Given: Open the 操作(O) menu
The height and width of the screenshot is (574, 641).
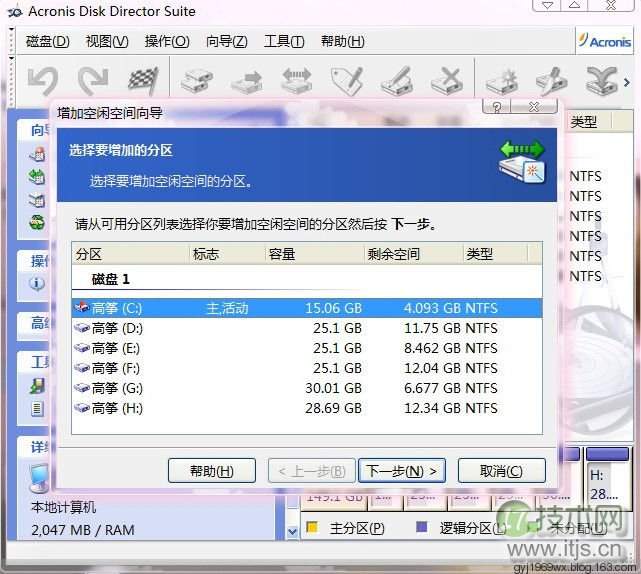Looking at the screenshot, I should pos(167,41).
